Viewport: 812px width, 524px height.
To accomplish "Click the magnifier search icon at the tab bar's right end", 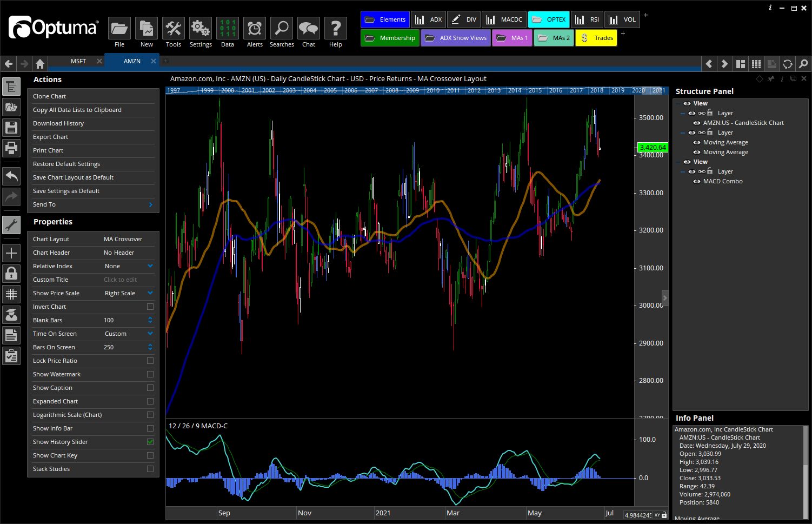I will 803,64.
